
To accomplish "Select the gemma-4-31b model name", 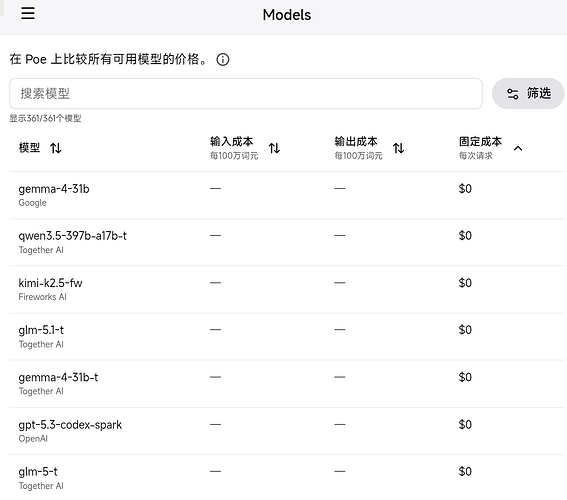I will 54,189.
